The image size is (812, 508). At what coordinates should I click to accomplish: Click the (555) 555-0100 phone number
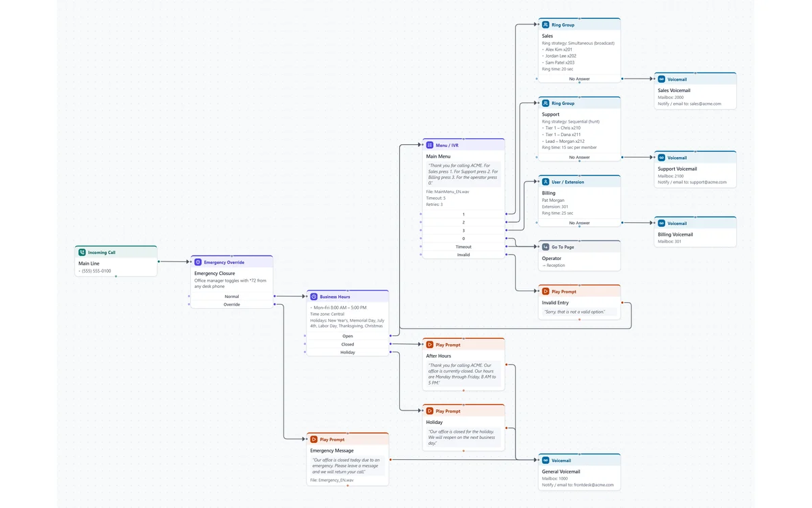pos(96,271)
